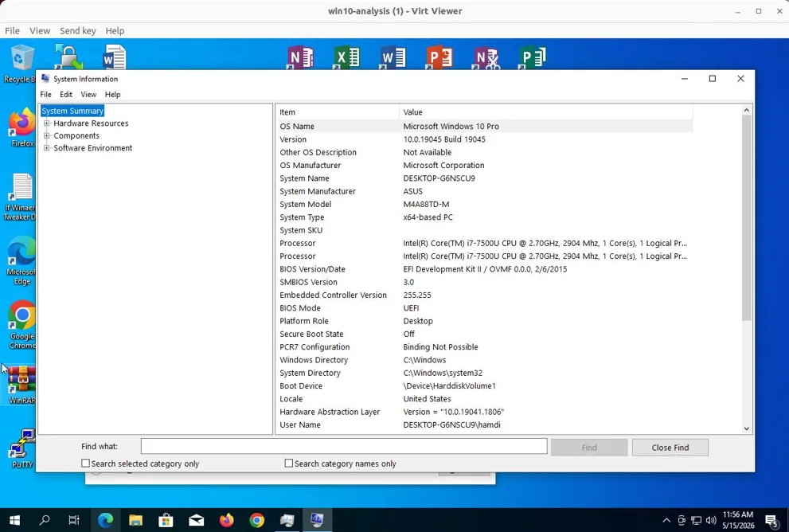Open the Winaero Tweaker text file icon

[x=20, y=196]
